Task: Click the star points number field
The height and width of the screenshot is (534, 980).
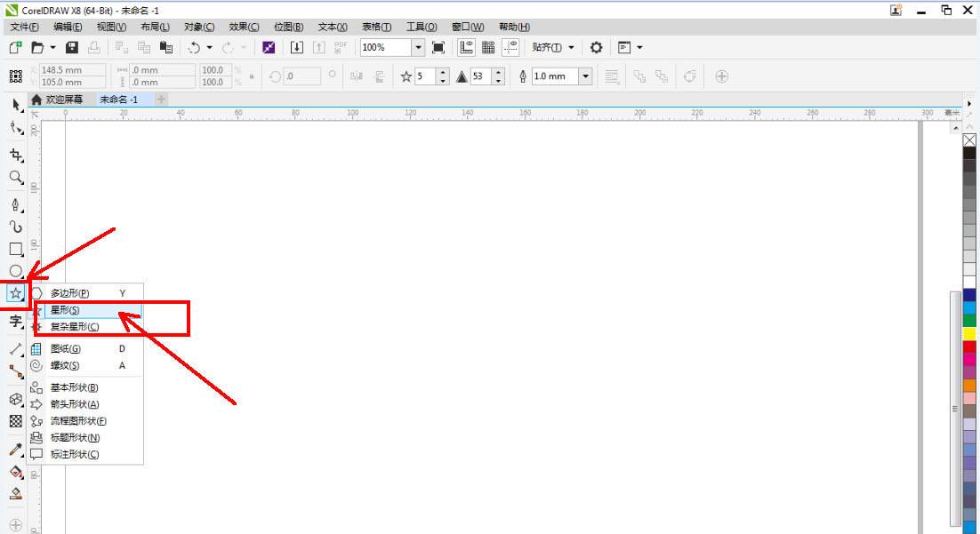Action: click(x=425, y=76)
